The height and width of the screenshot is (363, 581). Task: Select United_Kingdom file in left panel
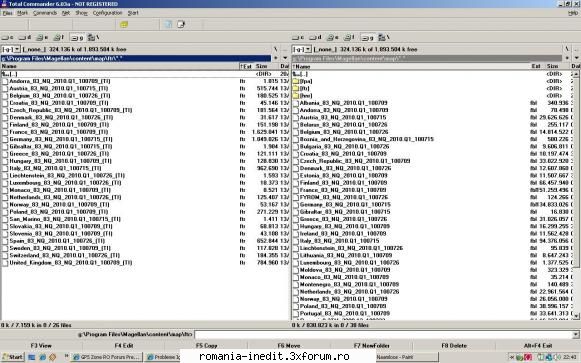(x=70, y=263)
